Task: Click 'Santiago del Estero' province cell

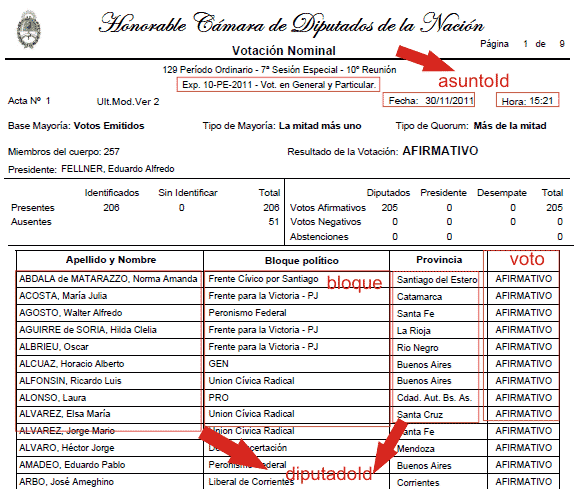Action: 437,280
